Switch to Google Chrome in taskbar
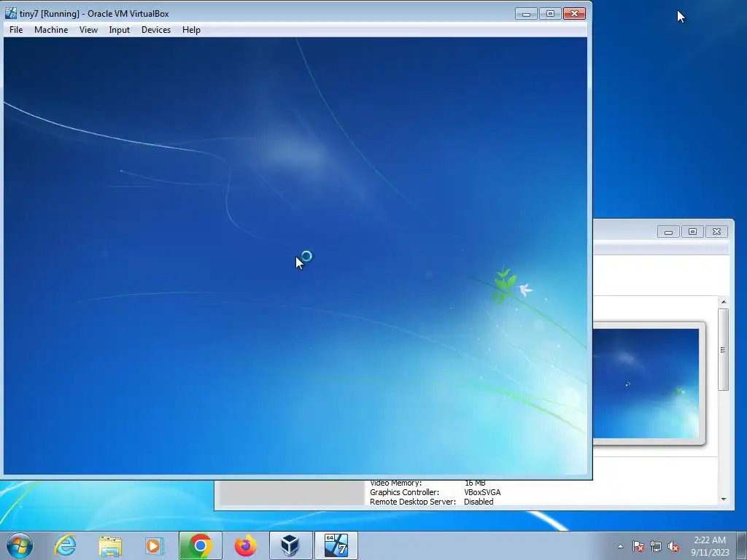This screenshot has width=747, height=560. click(201, 545)
